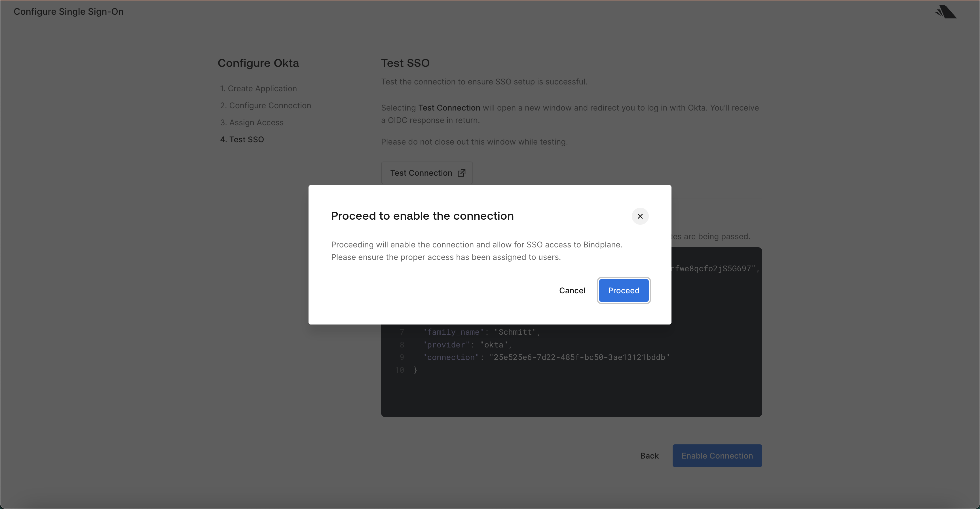Select step 4 Test SSO
The width and height of the screenshot is (980, 509).
pos(242,139)
